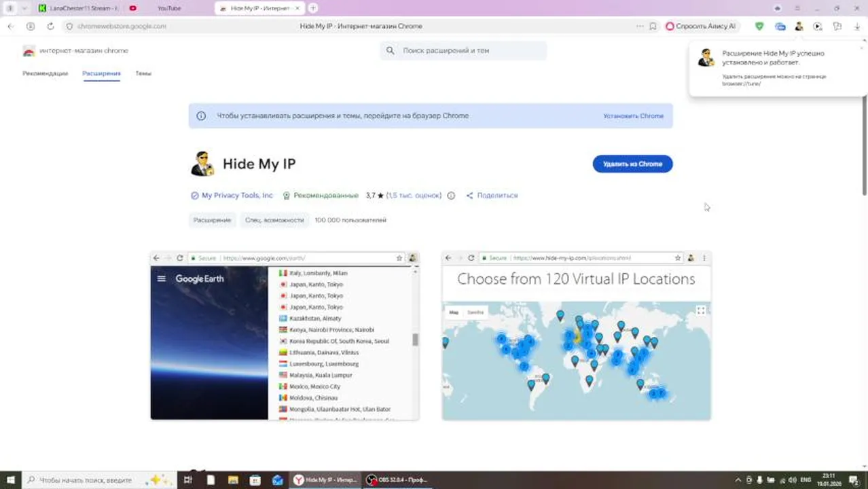Switch to the OBS 32.0.4 taskbar window
The image size is (868, 489).
click(x=397, y=480)
